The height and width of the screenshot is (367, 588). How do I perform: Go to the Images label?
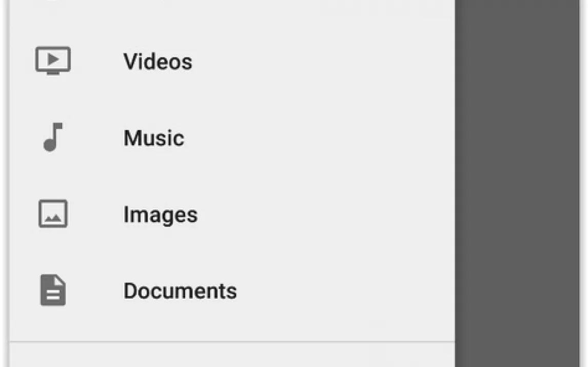pos(160,215)
